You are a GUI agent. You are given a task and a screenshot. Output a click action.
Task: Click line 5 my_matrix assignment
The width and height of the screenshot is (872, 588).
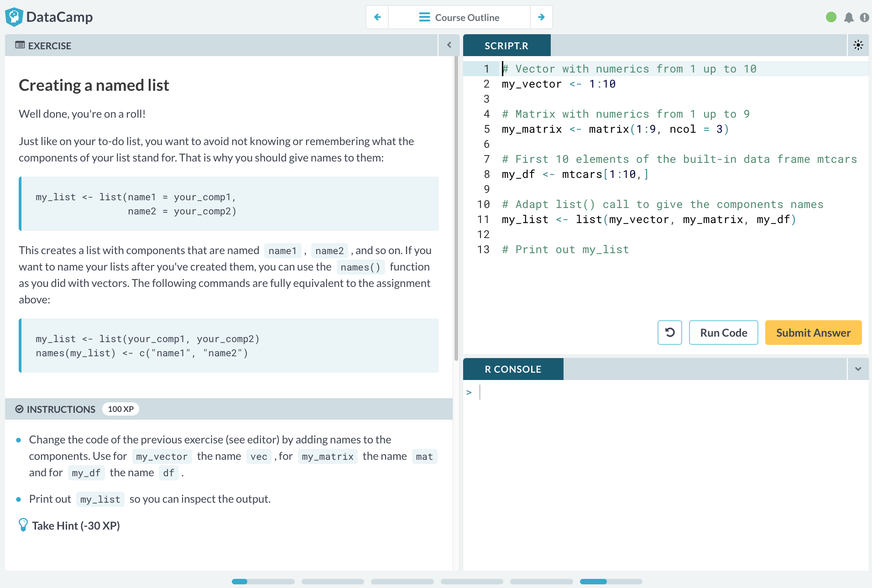615,130
